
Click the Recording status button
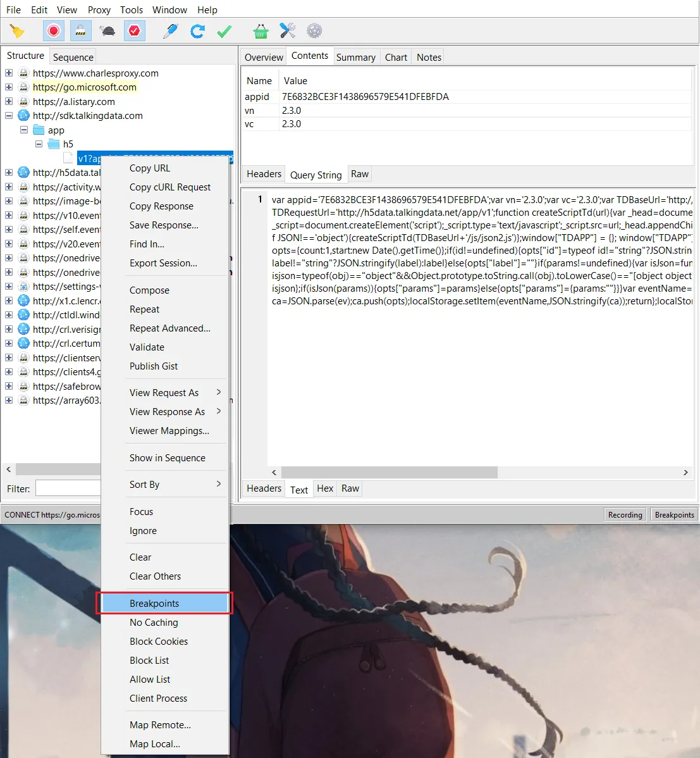[625, 515]
